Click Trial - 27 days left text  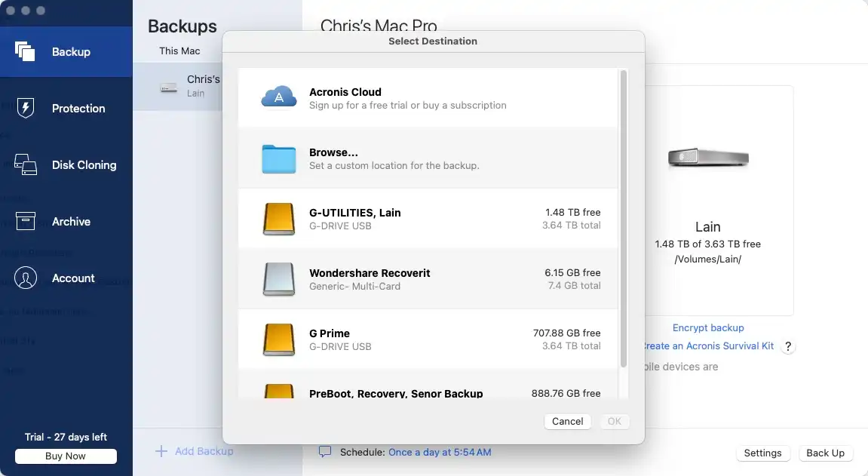[x=66, y=438]
